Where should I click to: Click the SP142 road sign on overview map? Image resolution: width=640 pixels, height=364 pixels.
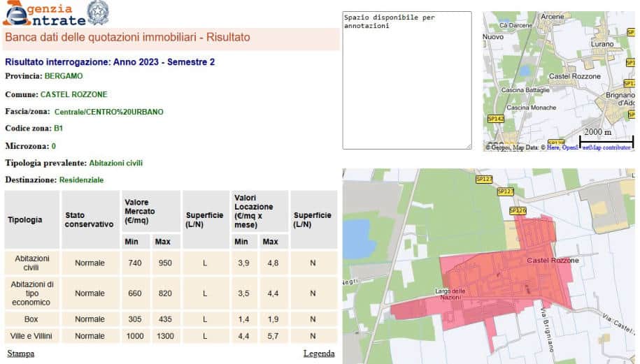coord(495,119)
